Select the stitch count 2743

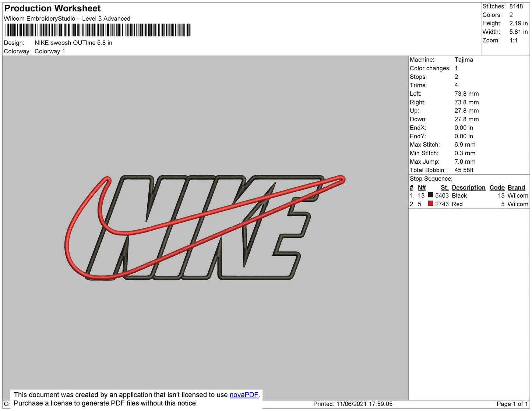pos(442,204)
